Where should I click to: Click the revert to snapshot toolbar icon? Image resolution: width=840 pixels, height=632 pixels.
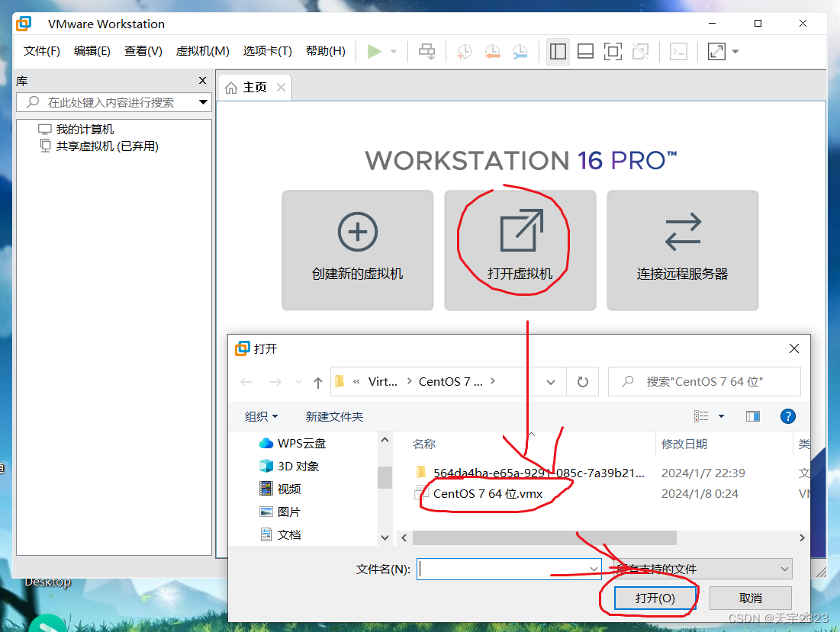(492, 51)
